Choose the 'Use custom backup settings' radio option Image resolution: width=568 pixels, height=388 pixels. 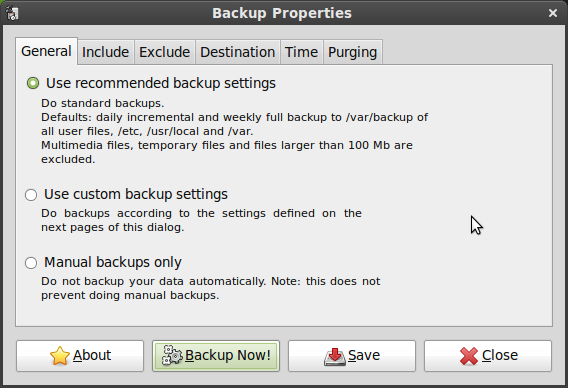[31, 195]
